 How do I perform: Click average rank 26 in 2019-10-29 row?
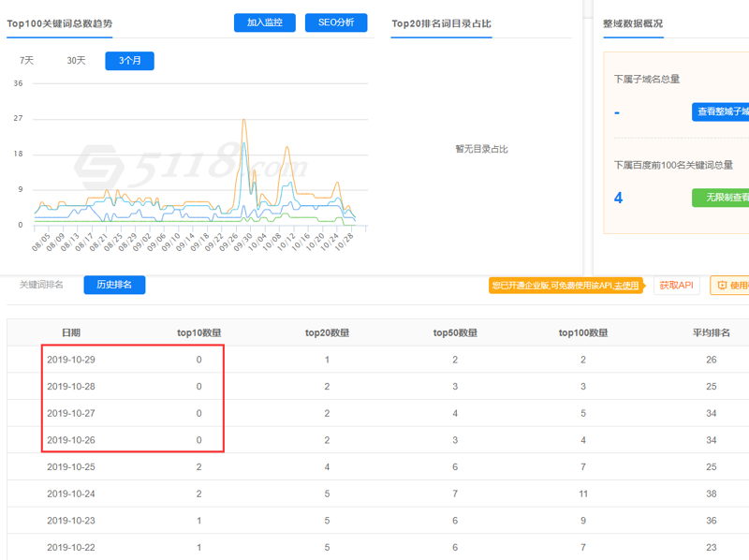point(712,360)
